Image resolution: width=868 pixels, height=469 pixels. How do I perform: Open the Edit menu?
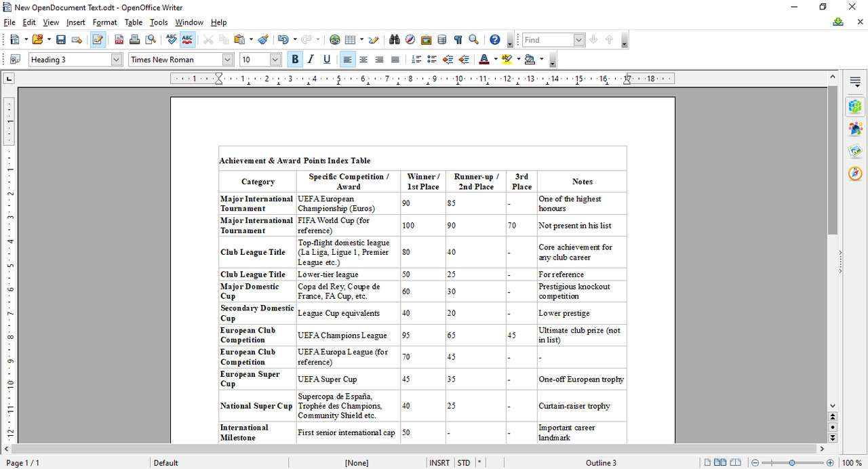[x=29, y=22]
